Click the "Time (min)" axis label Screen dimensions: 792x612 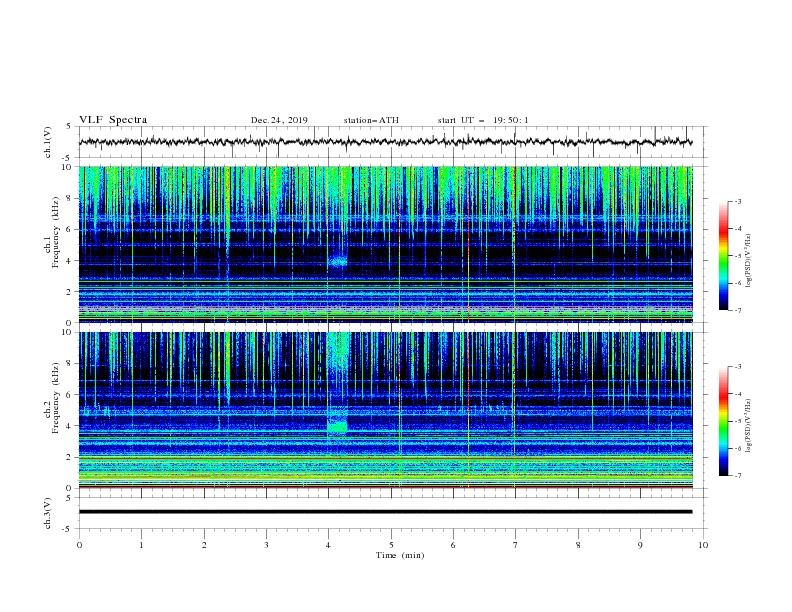400,555
